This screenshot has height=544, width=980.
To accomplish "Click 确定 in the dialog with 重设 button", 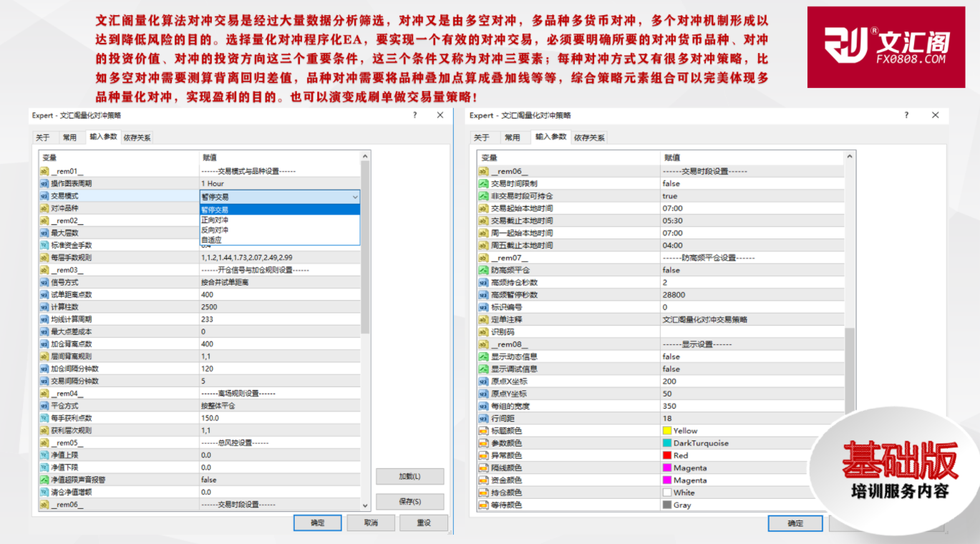I will pos(317,523).
